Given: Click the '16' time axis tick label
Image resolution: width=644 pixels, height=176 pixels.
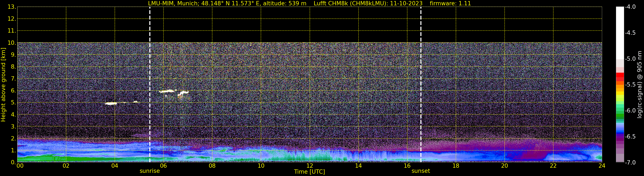Looking at the screenshot, I should click(407, 166).
